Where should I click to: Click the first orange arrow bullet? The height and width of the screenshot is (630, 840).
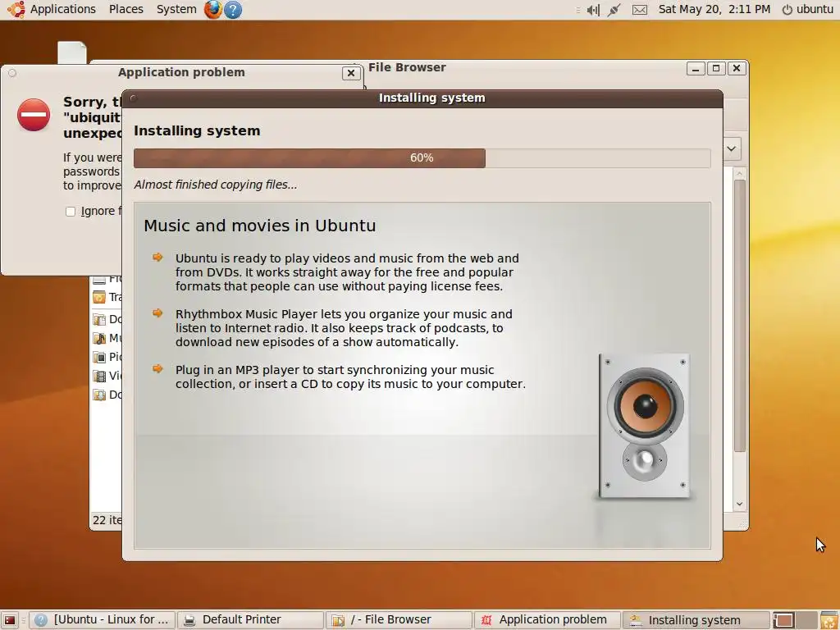point(157,258)
